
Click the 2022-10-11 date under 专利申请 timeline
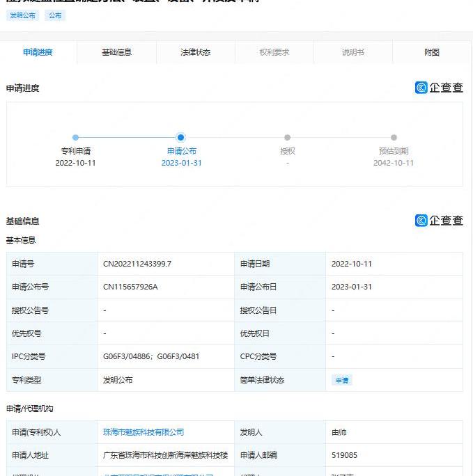pos(75,163)
